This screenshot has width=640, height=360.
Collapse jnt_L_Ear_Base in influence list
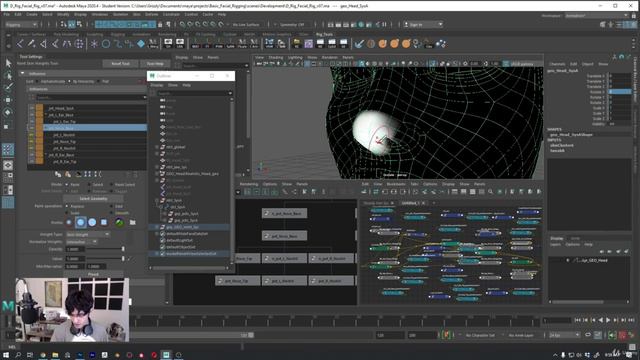[46, 115]
